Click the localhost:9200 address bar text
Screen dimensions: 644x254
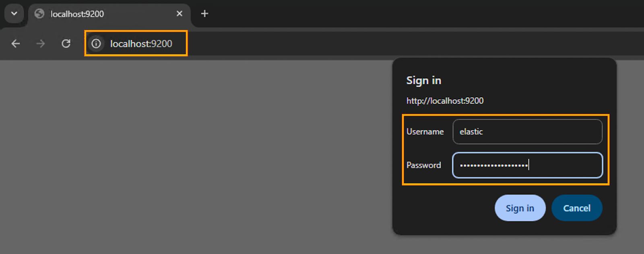[141, 43]
